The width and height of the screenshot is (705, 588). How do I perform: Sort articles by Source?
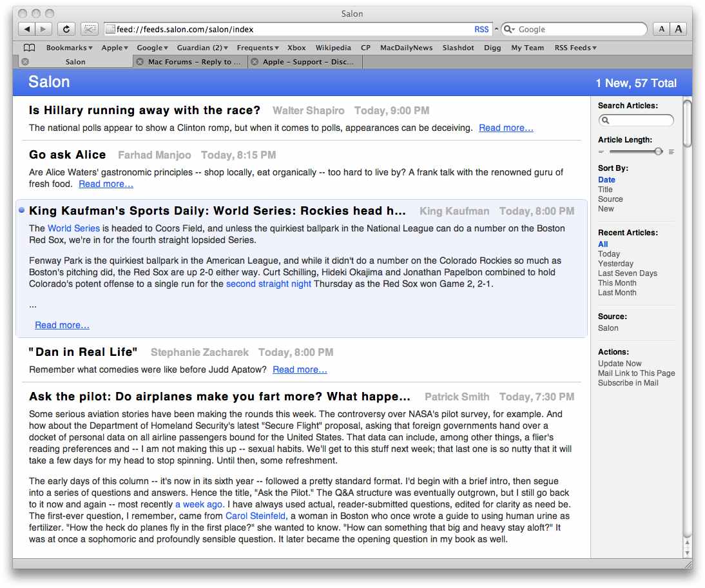(610, 199)
